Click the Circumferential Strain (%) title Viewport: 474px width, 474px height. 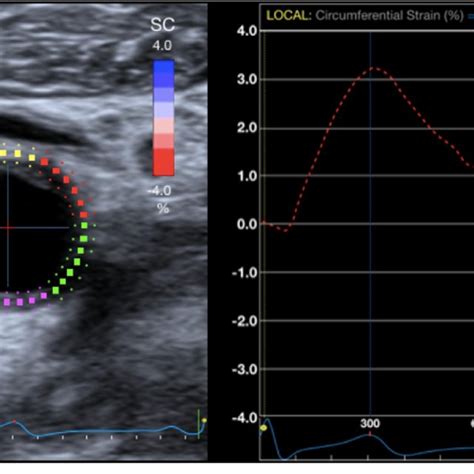pos(389,15)
